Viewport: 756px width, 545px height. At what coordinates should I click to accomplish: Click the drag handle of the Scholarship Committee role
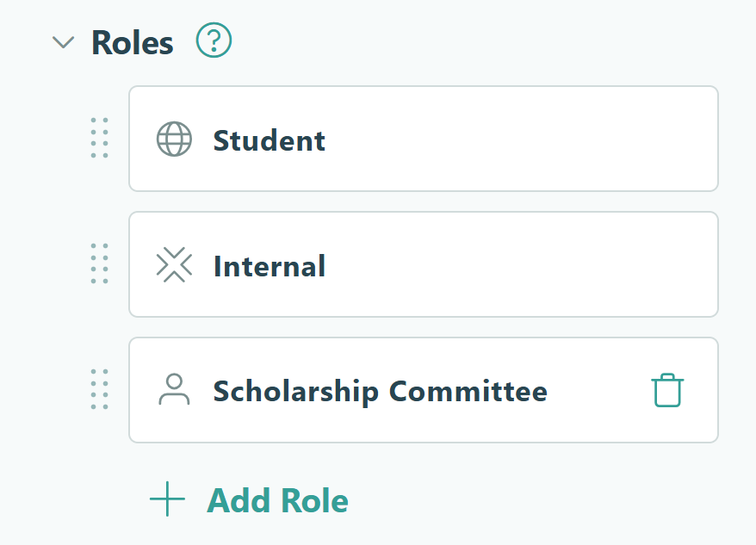99,389
